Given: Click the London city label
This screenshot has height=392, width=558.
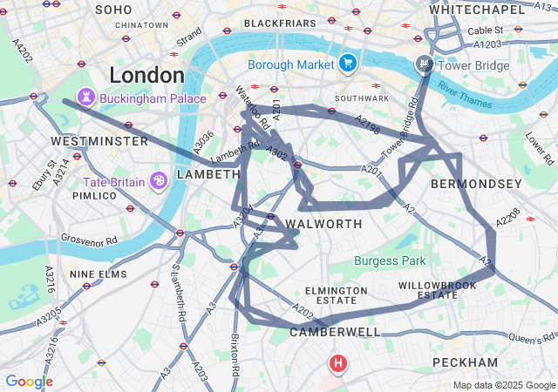Looking at the screenshot, I should 147,76.
